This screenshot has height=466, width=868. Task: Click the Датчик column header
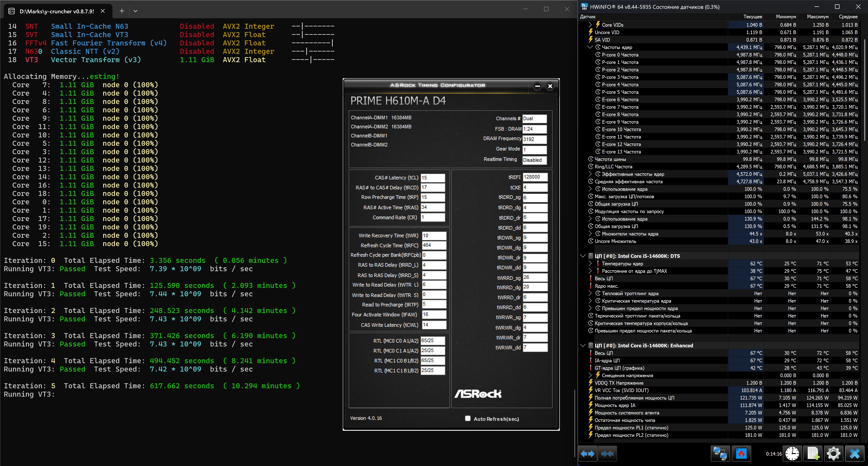[588, 16]
